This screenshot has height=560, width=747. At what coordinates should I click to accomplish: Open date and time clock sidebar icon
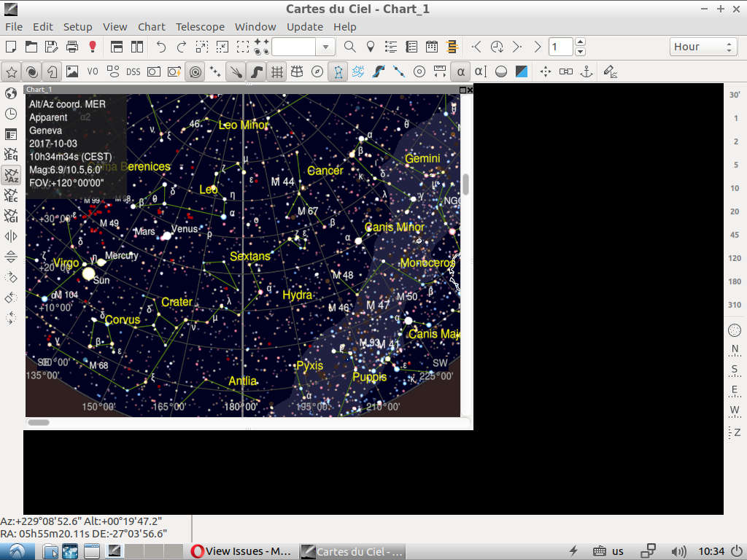tap(11, 114)
